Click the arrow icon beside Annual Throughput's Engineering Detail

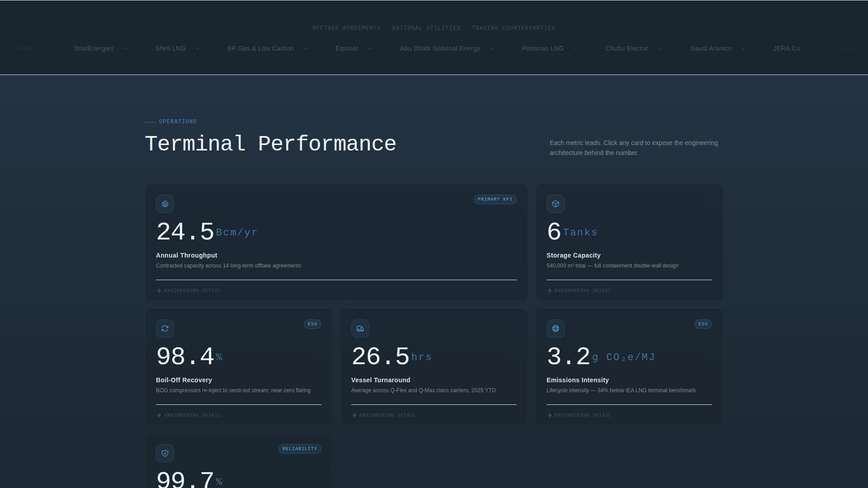point(158,291)
